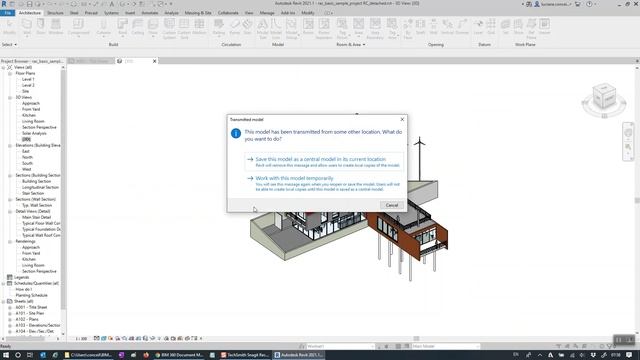The width and height of the screenshot is (640, 360).
Task: Select the Ramp tool
Action: coord(235,27)
